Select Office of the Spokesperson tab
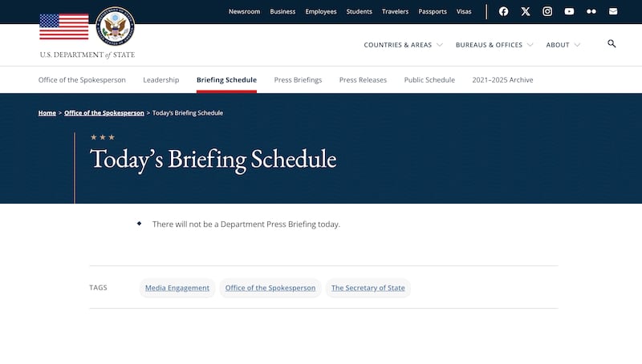 point(82,79)
